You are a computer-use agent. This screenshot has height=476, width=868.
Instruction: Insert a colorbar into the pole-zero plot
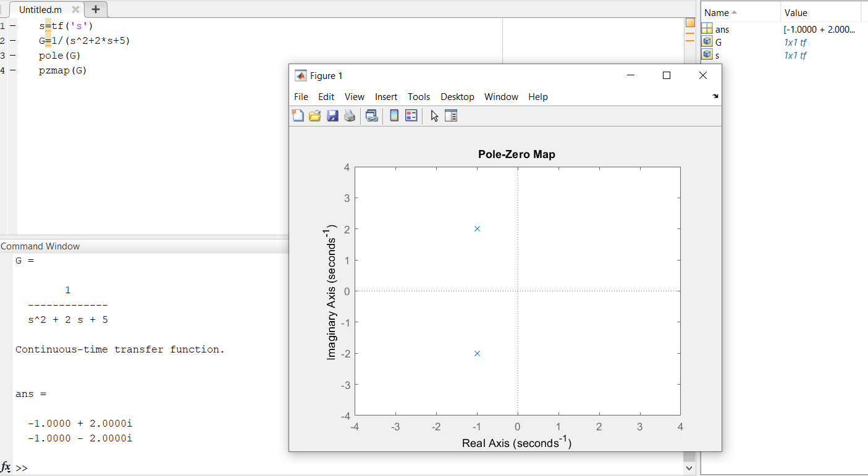point(394,115)
